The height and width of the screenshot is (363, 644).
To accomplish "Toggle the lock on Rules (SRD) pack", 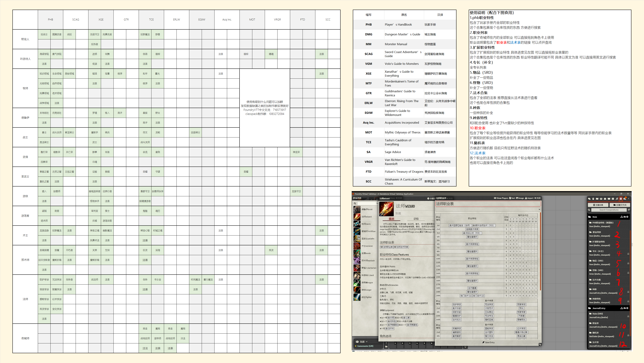I will point(628,316).
